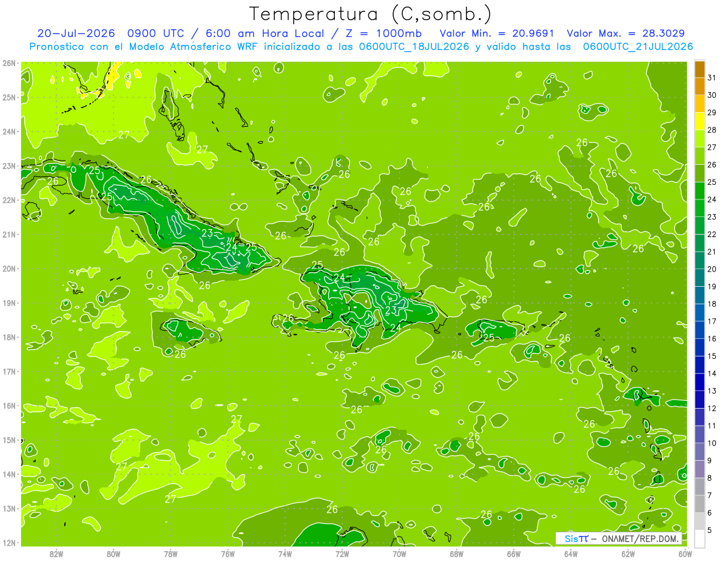This screenshot has width=728, height=562.
Task: Click the dark blue legend swatch between 12 and 13
Action: click(x=699, y=400)
